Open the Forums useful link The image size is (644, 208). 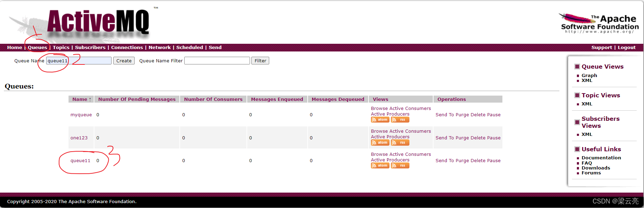591,173
